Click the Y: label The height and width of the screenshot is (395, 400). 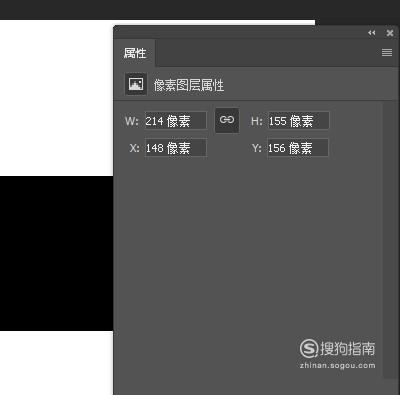[x=256, y=148]
